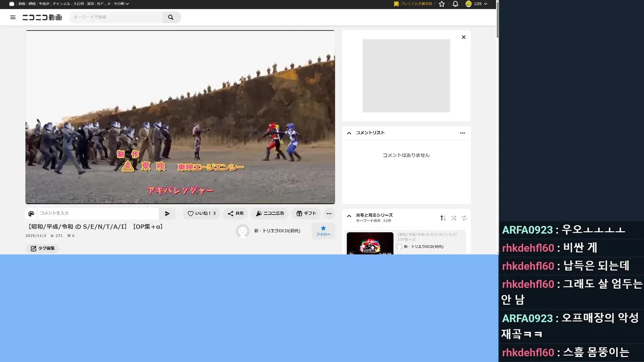Click タグ編集 tag edit button
Image resolution: width=644 pixels, height=362 pixels.
point(42,248)
